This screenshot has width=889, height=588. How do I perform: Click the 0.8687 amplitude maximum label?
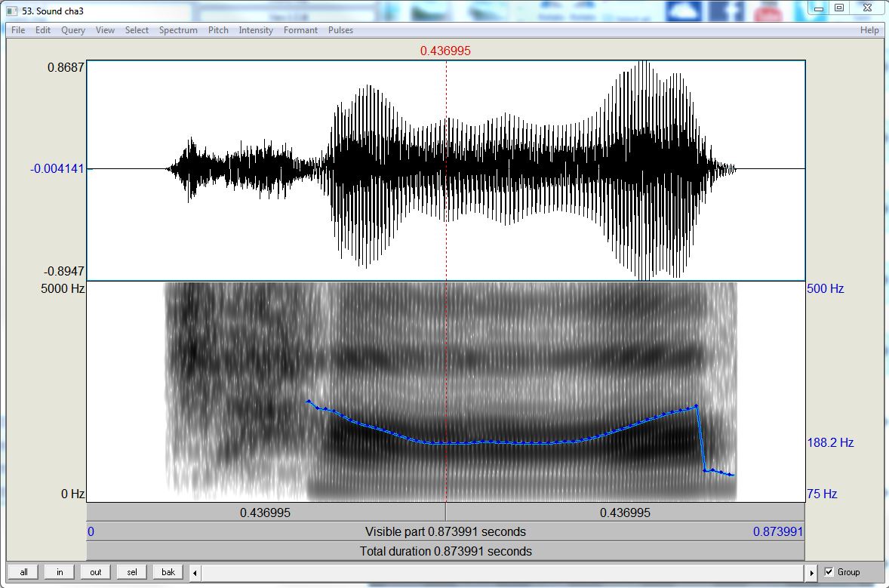point(66,67)
